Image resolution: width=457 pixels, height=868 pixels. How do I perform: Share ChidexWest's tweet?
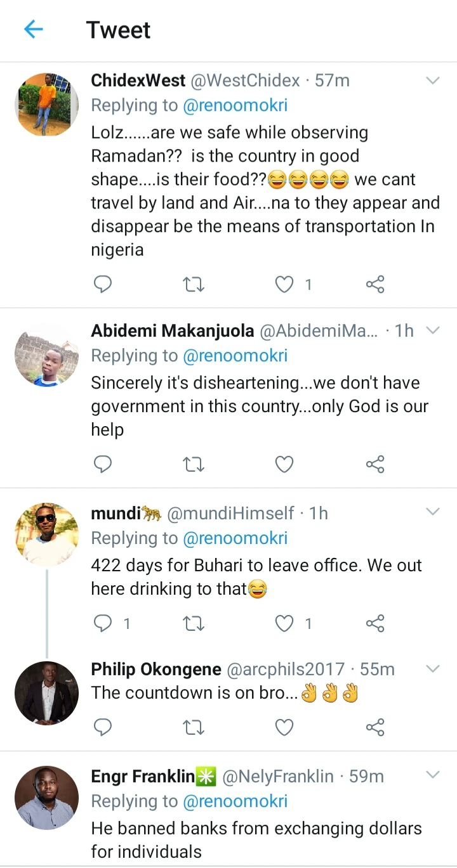tap(375, 285)
